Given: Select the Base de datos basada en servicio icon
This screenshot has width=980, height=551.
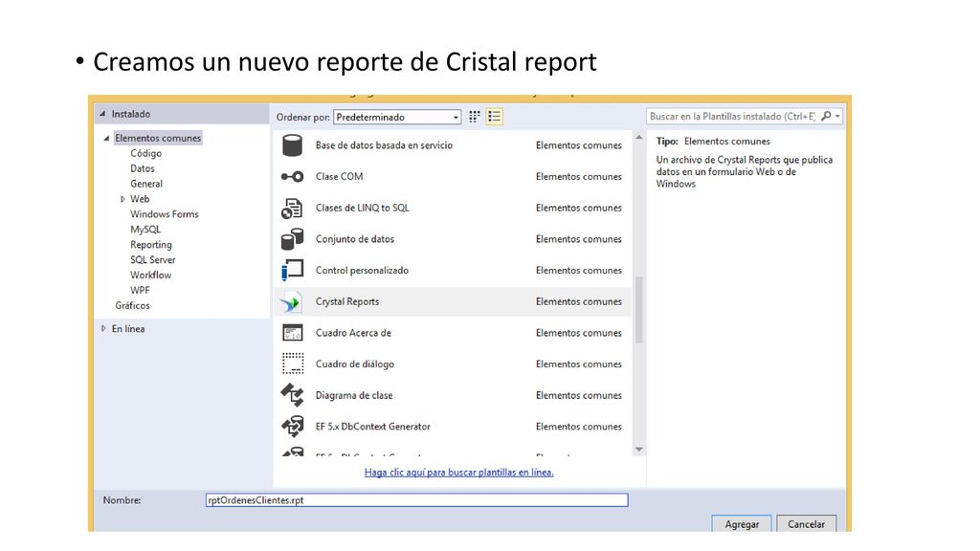Looking at the screenshot, I should point(292,145).
